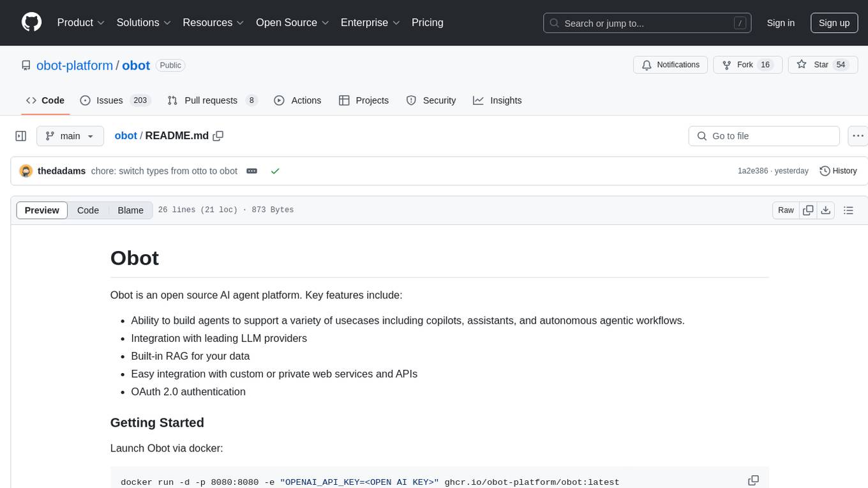Image resolution: width=868 pixels, height=488 pixels.
Task: Click the Obot heading
Action: coord(135,258)
